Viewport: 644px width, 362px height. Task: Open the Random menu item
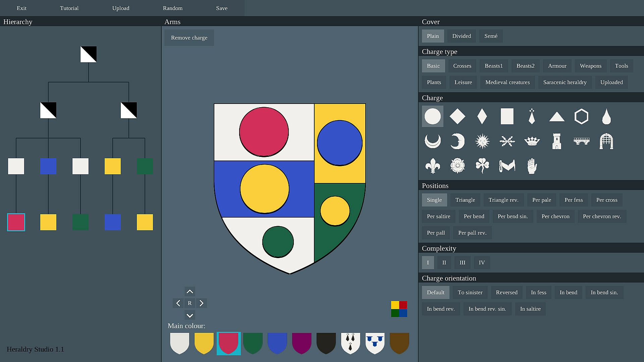(173, 8)
